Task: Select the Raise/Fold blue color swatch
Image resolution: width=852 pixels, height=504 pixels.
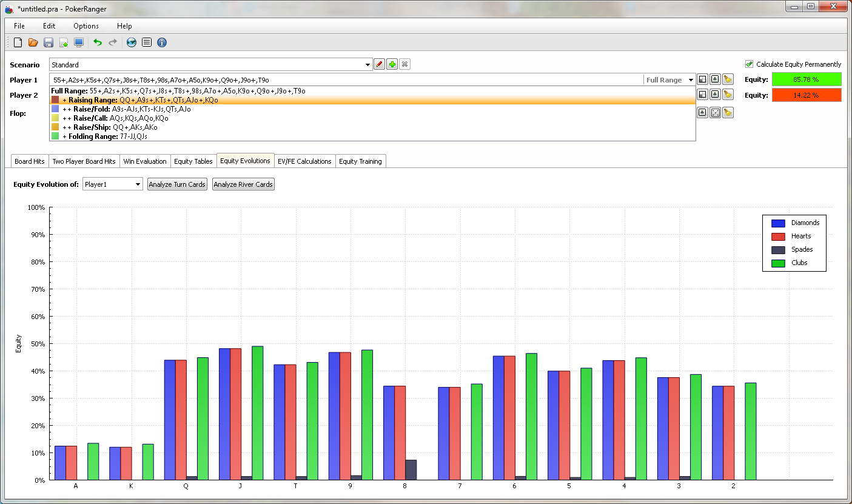Action: 55,109
